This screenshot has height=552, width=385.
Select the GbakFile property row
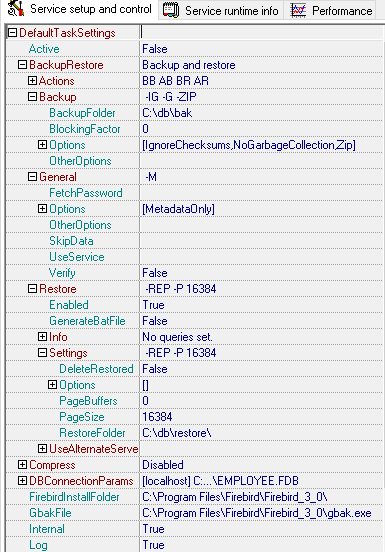pos(194,513)
